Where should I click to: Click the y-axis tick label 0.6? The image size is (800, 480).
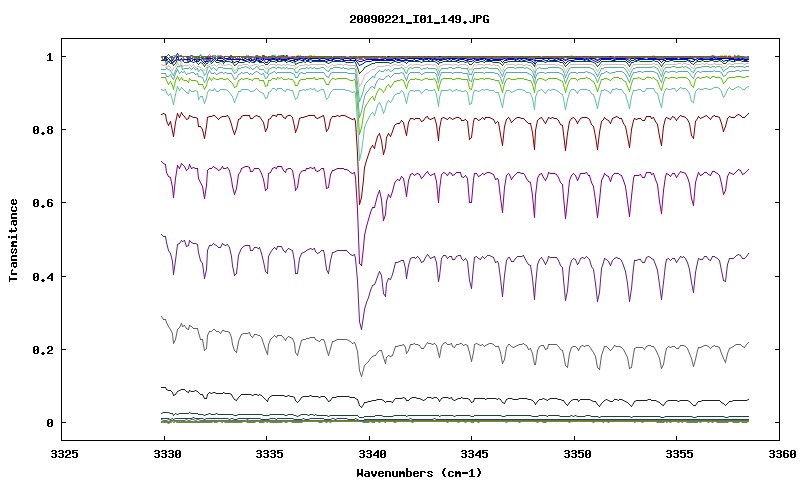43,203
